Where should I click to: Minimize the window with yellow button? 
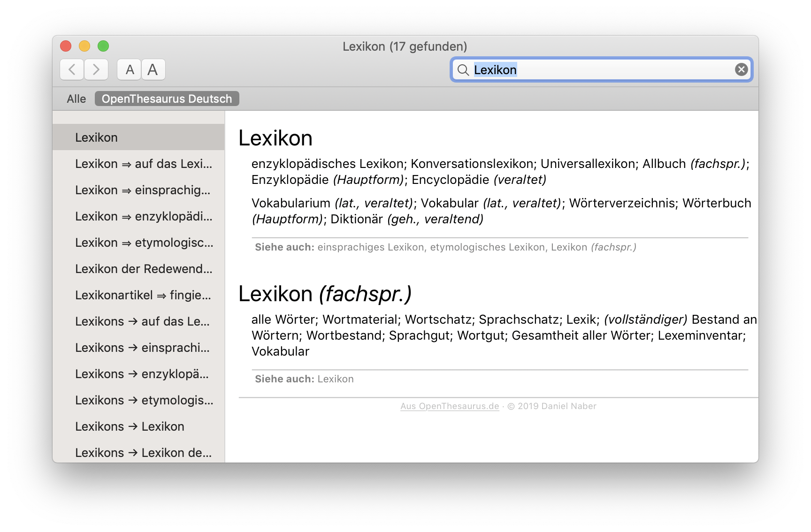[84, 46]
